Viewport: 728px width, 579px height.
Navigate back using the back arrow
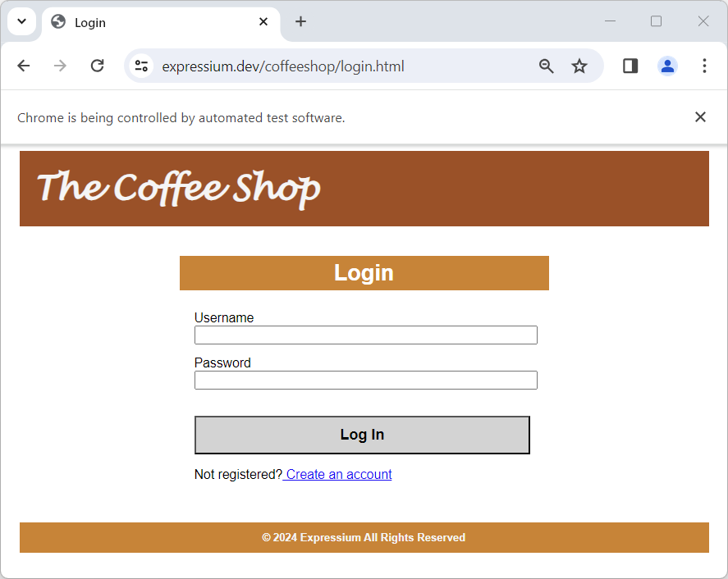tap(23, 66)
